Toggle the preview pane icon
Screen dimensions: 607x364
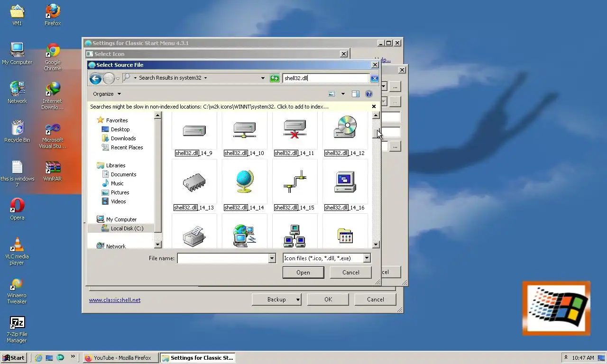point(355,94)
